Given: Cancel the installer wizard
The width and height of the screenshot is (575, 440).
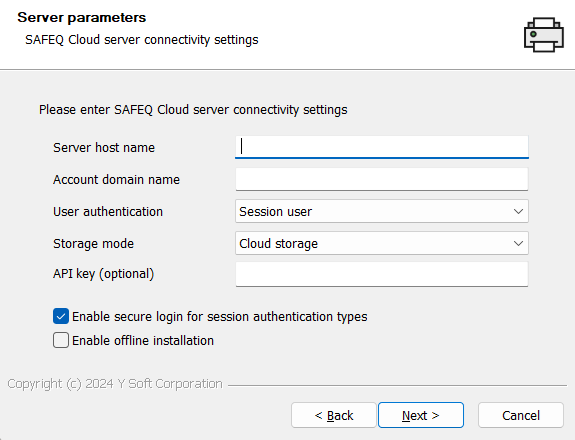Looking at the screenshot, I should 521,415.
